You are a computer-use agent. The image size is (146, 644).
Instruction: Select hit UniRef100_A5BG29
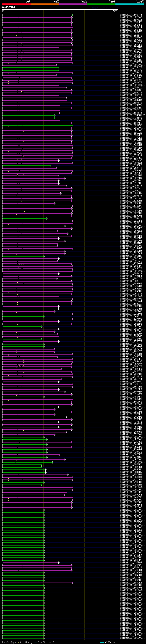pos(131,424)
